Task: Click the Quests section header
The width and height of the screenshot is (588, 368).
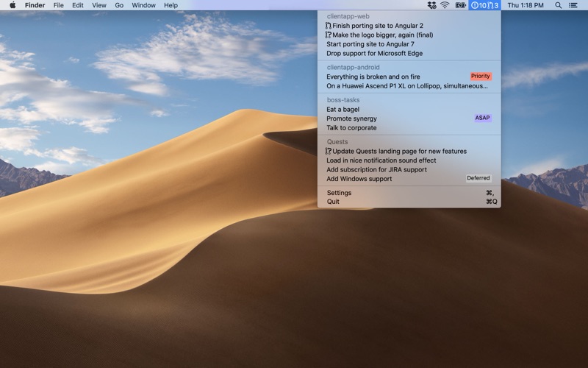Action: (337, 141)
